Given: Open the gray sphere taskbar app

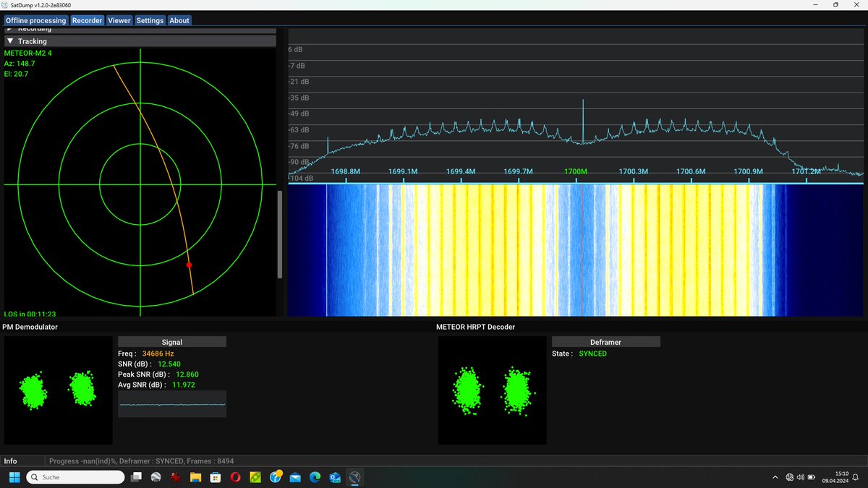Looking at the screenshot, I should click(156, 477).
